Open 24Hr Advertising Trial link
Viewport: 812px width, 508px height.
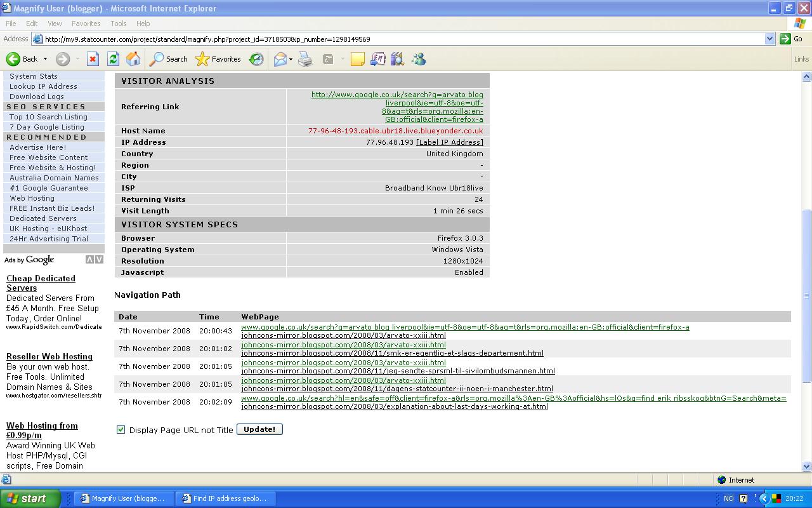49,239
